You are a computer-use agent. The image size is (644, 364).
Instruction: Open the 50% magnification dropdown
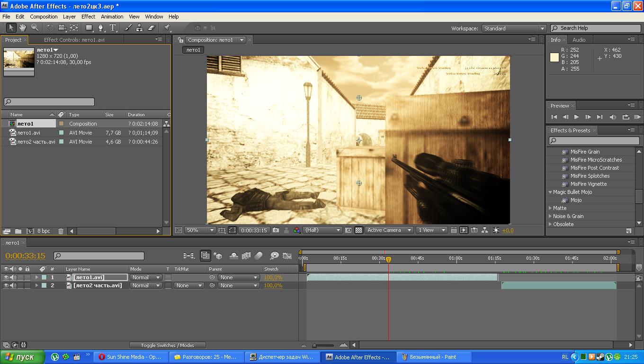point(200,230)
